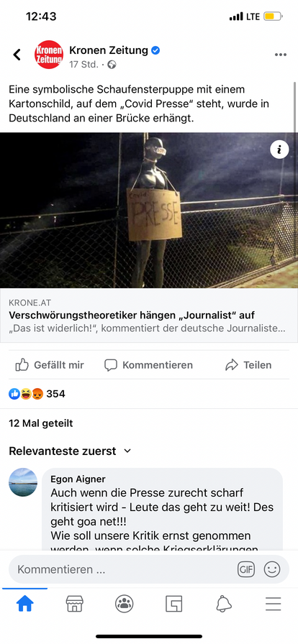Tap the image info icon
The height and width of the screenshot is (644, 298).
pos(279,150)
